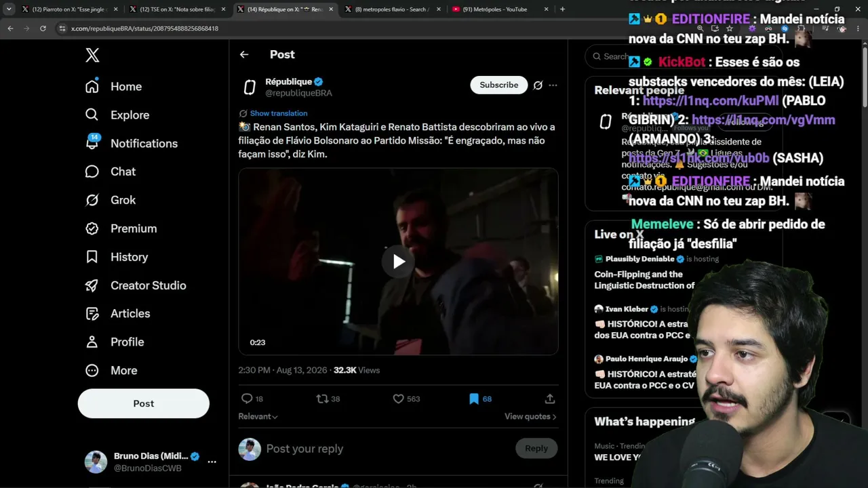This screenshot has width=868, height=488.
Task: Click the site info icon in address bar
Action: 62,28
